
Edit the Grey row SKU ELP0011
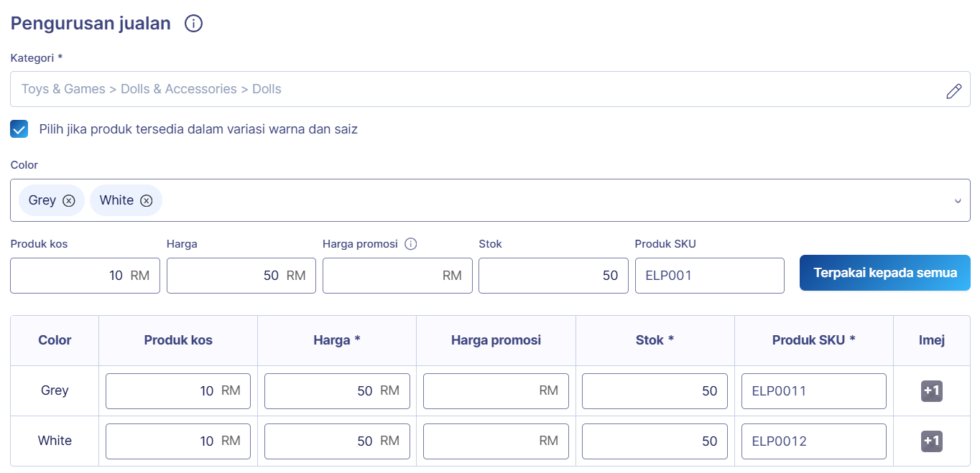pos(813,391)
